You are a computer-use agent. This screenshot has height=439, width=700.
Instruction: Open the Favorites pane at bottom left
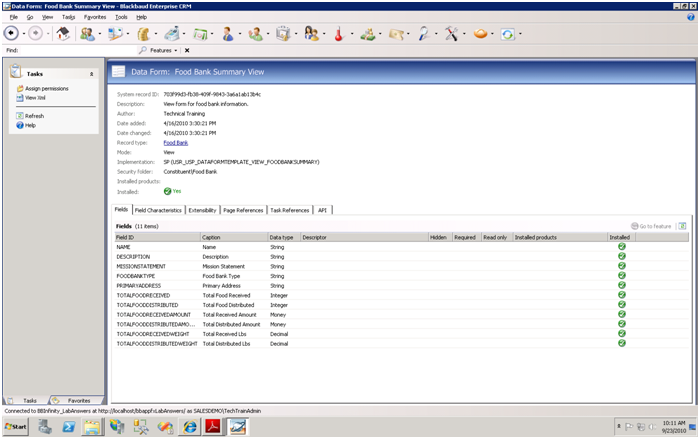coord(75,400)
